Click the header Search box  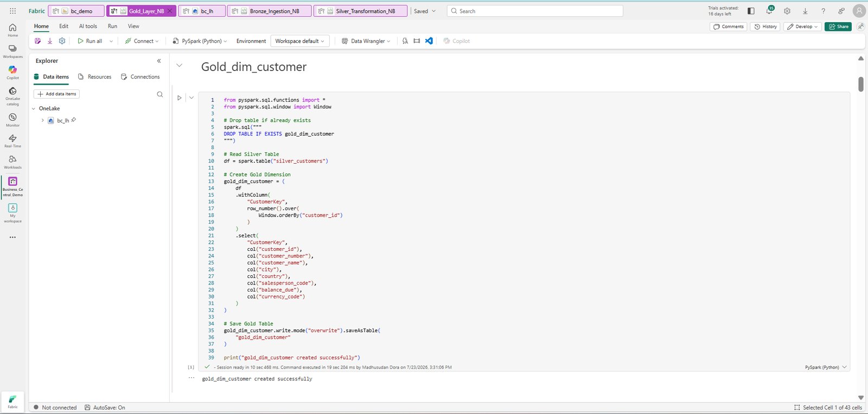coord(535,11)
